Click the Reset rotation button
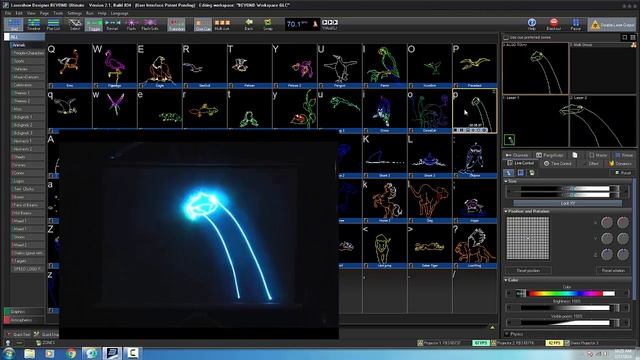640x360 pixels. [x=613, y=271]
